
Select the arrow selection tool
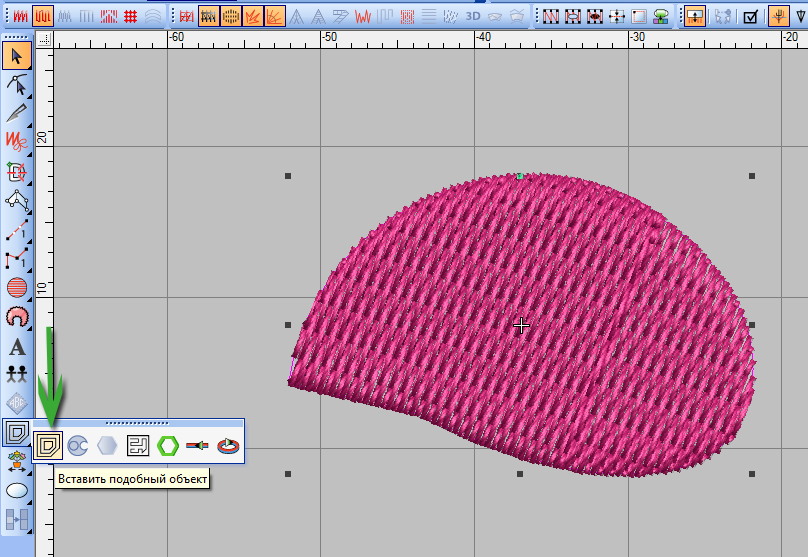click(x=16, y=55)
